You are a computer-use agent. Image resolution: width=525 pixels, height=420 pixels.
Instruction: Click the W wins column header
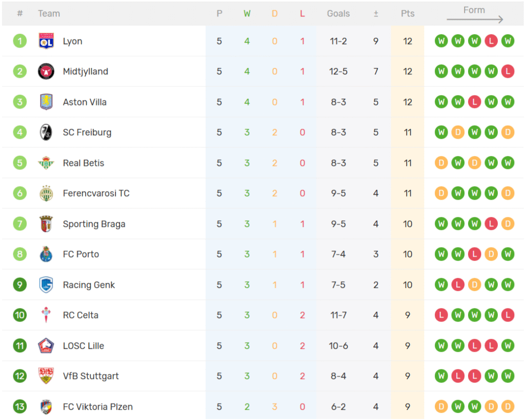point(247,14)
